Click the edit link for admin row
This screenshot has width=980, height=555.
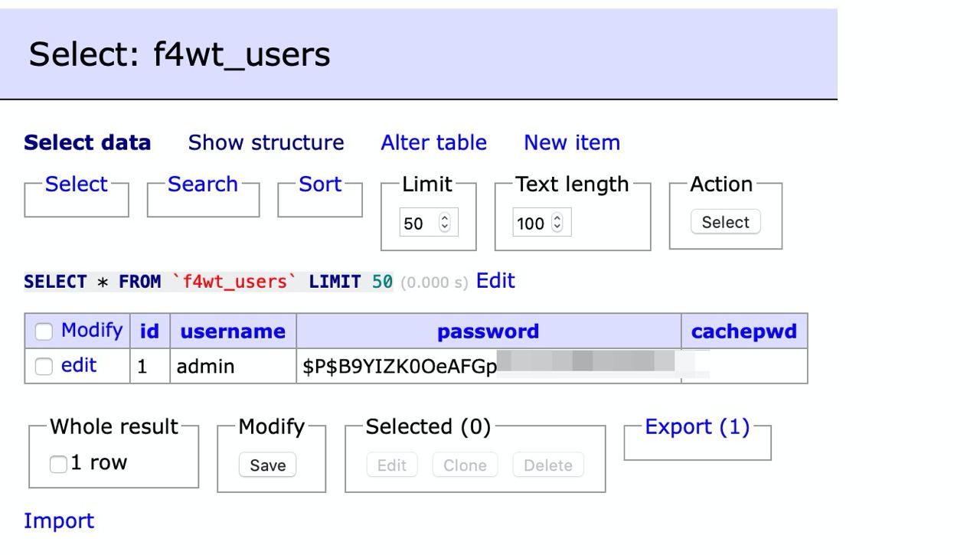pyautogui.click(x=79, y=366)
